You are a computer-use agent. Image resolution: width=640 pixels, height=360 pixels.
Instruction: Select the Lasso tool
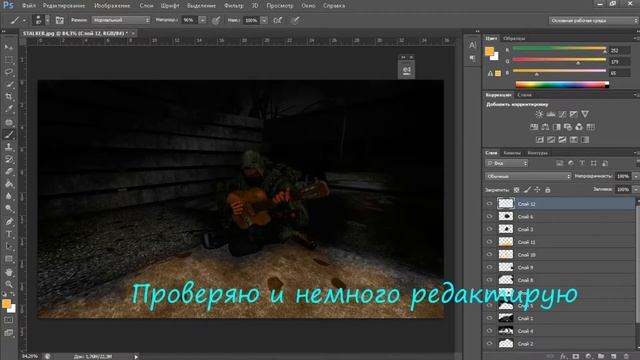9,72
